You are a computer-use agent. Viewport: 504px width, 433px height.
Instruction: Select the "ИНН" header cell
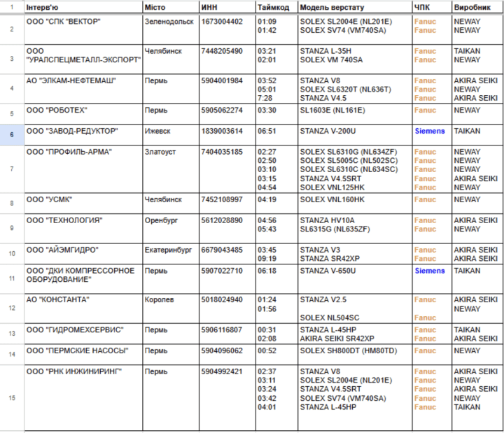coord(227,7)
